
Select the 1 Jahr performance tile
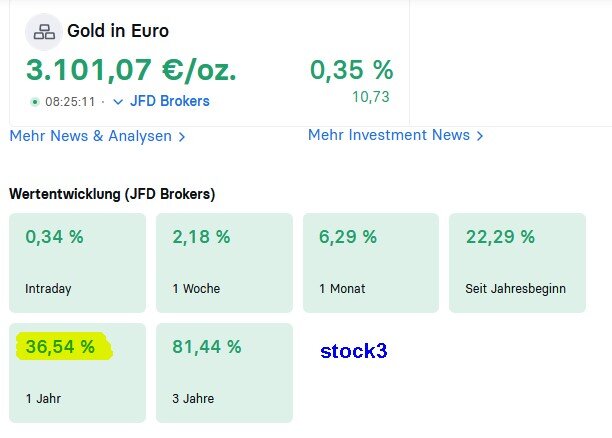coord(77,372)
